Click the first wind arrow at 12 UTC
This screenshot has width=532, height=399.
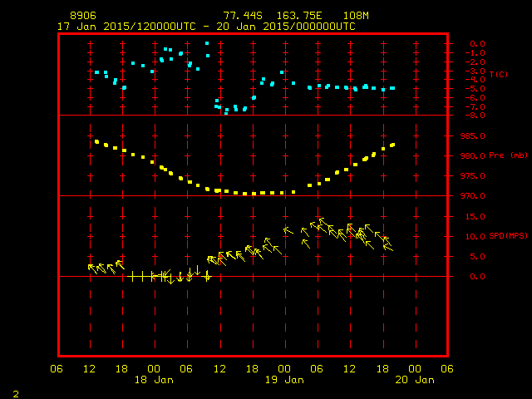tap(92, 268)
